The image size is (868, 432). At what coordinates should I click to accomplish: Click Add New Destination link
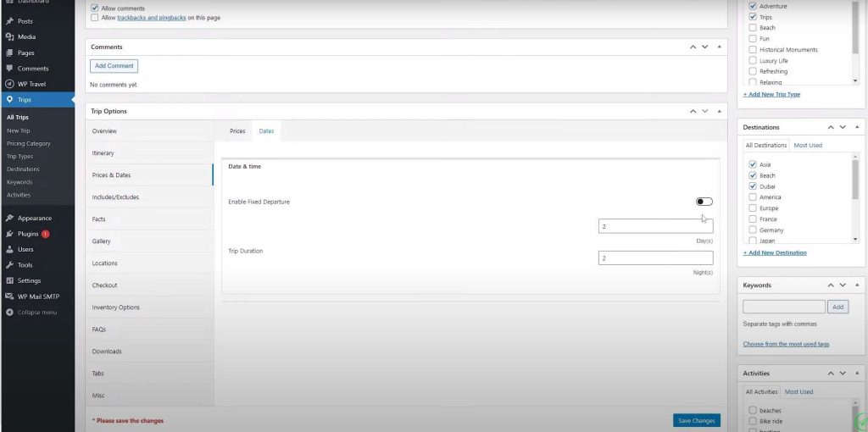[x=775, y=252]
